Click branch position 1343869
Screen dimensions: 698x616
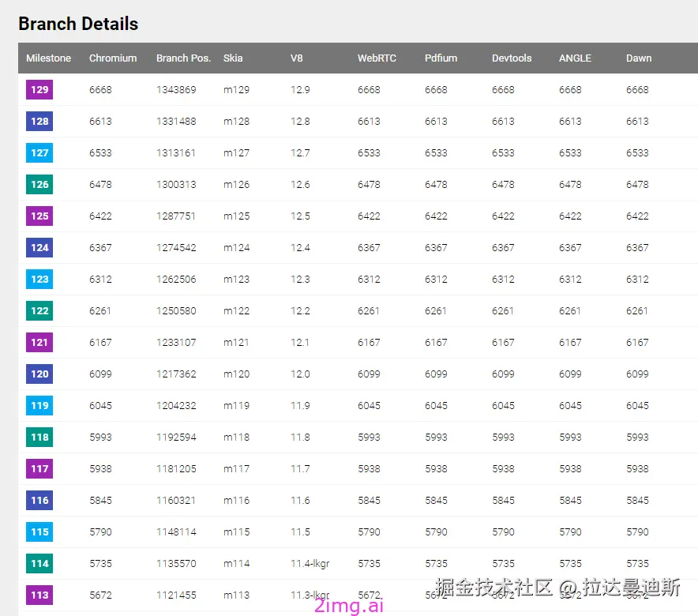(176, 90)
